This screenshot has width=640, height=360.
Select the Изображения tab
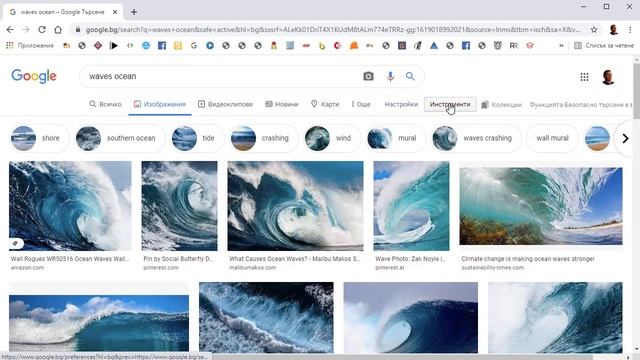tap(160, 104)
